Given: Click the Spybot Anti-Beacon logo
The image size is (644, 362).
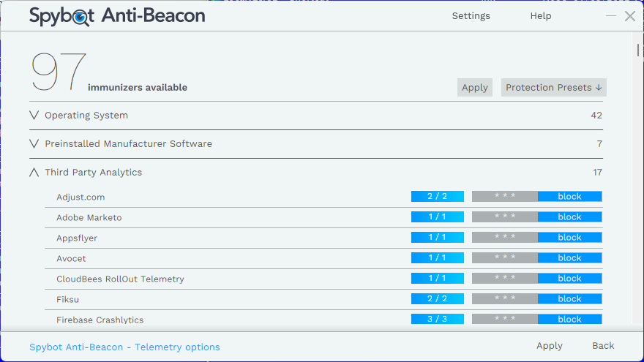Looking at the screenshot, I should click(x=117, y=16).
